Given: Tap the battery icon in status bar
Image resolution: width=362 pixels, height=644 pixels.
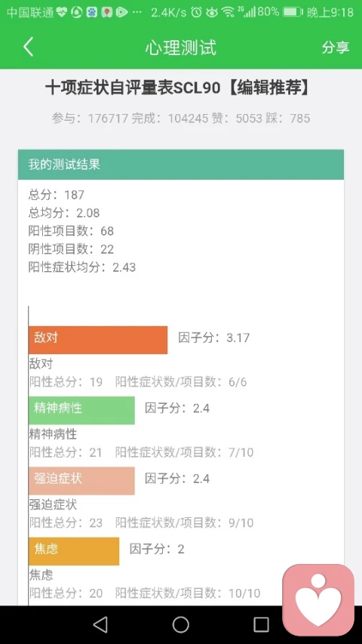Looking at the screenshot, I should (292, 12).
